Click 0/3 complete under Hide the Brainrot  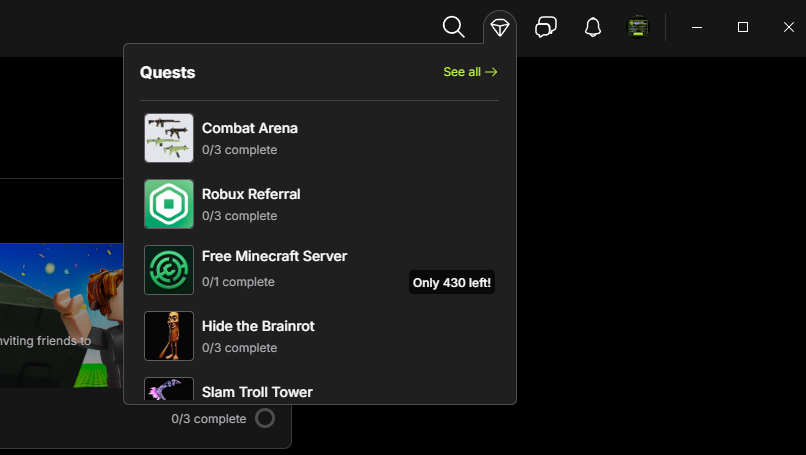[240, 348]
